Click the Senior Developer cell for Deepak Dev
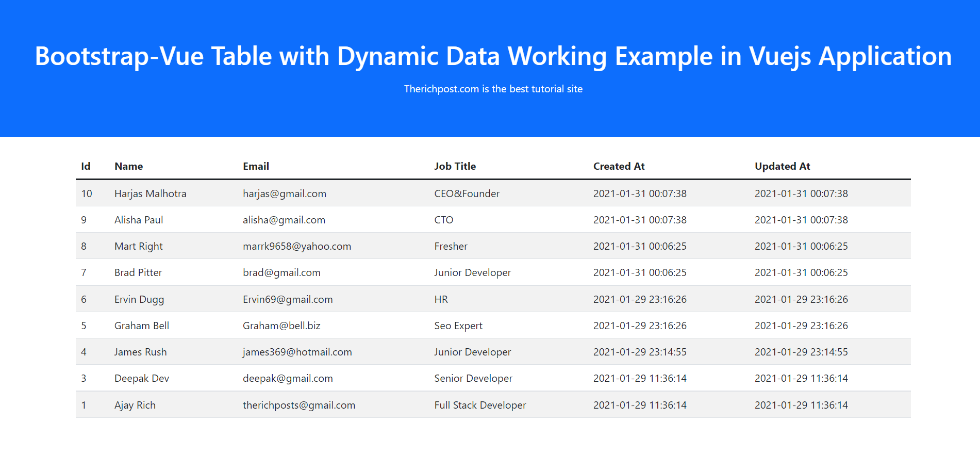The image size is (980, 470). 473,378
